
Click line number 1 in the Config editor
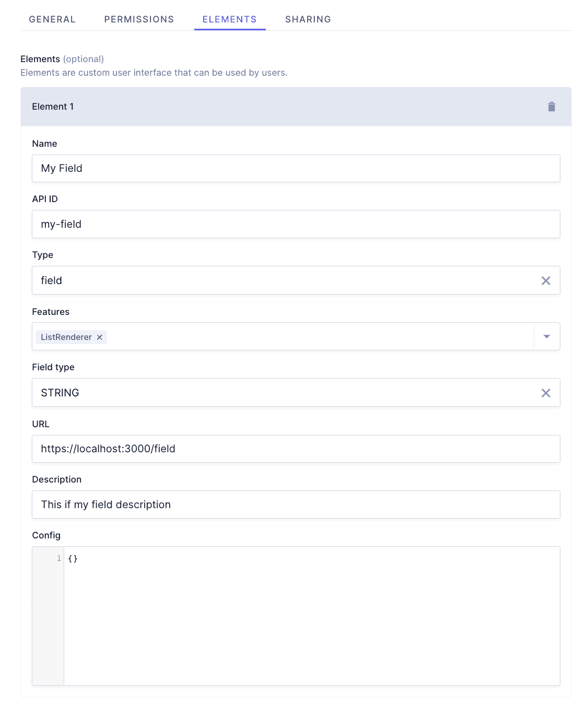point(58,558)
